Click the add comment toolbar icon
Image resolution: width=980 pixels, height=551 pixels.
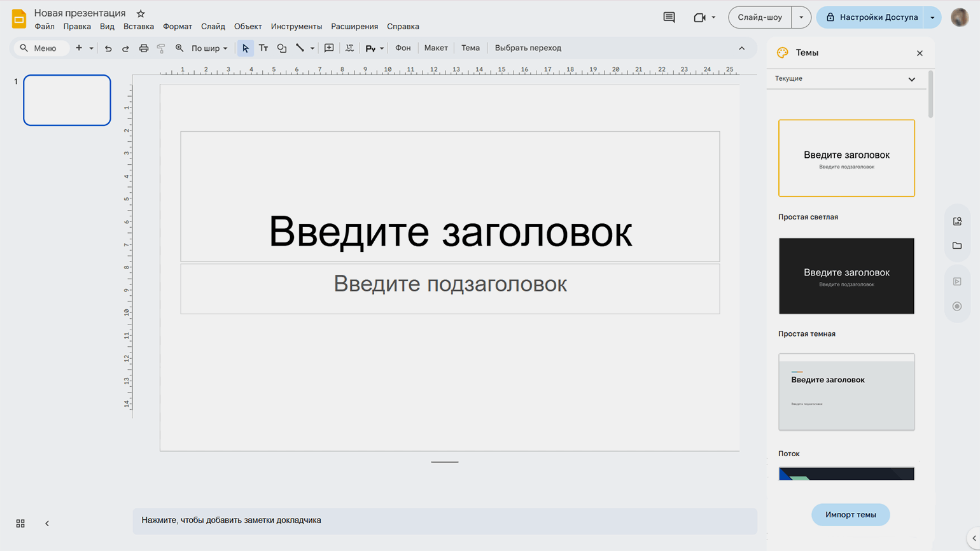[329, 48]
